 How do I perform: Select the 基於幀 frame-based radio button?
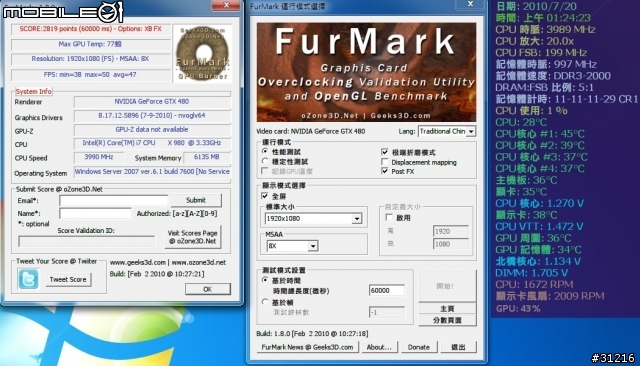point(265,302)
